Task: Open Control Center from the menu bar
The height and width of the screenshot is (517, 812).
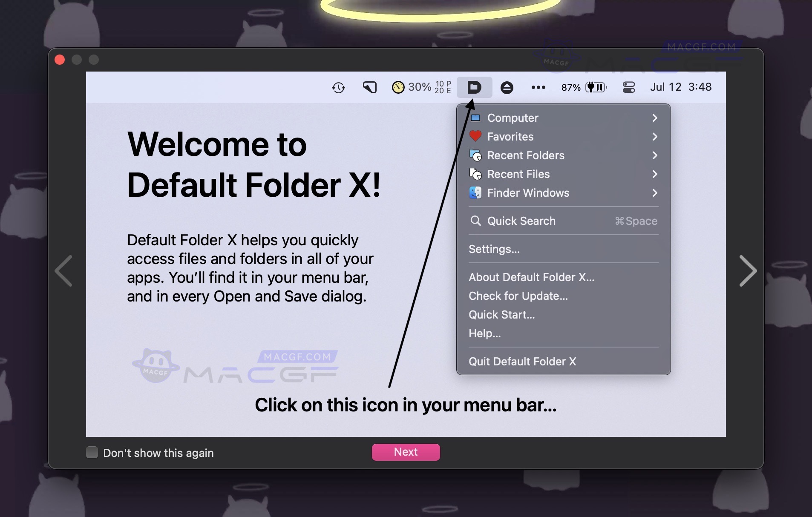Action: pyautogui.click(x=628, y=87)
